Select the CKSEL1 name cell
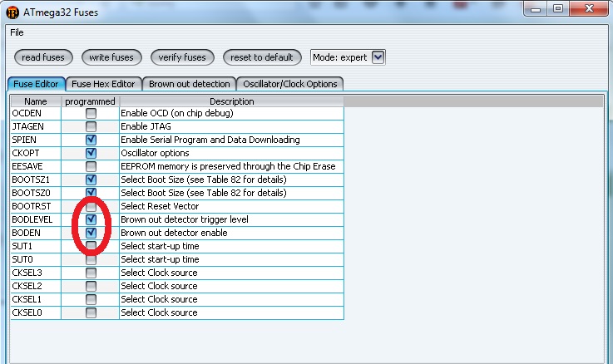This screenshot has width=613, height=364. [36, 299]
